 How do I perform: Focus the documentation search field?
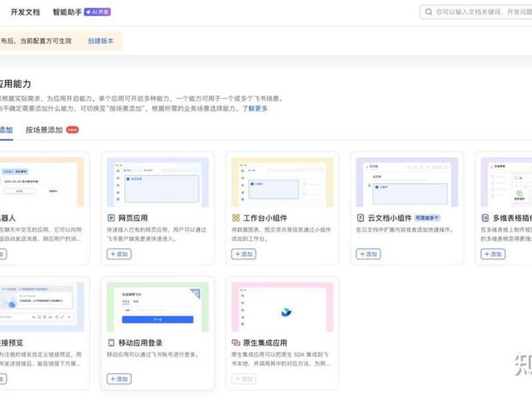[476, 12]
